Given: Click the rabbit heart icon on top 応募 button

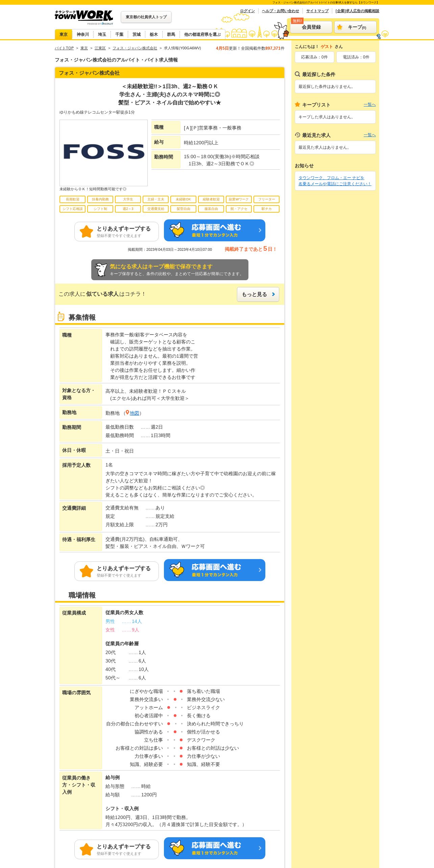Looking at the screenshot, I should (177, 230).
